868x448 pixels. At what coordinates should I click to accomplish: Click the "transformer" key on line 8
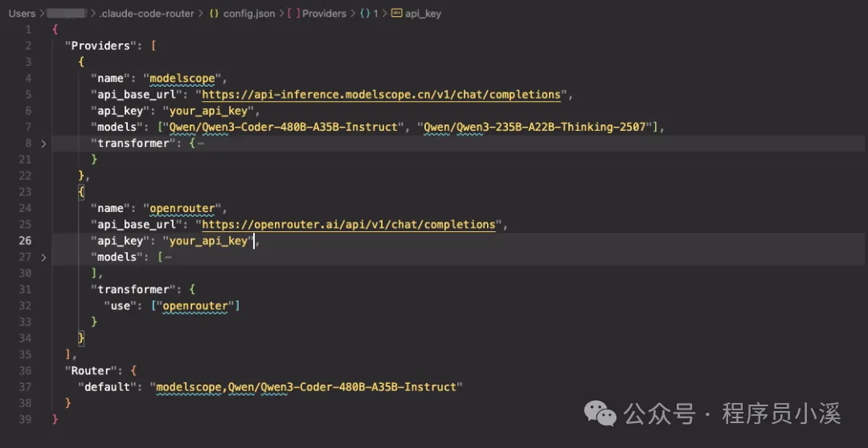click(x=133, y=144)
